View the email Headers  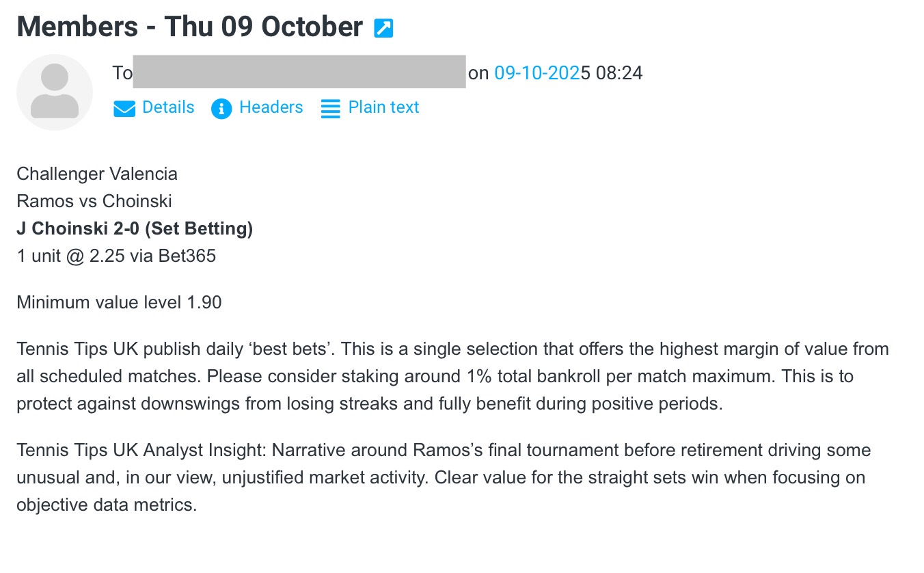tap(271, 108)
